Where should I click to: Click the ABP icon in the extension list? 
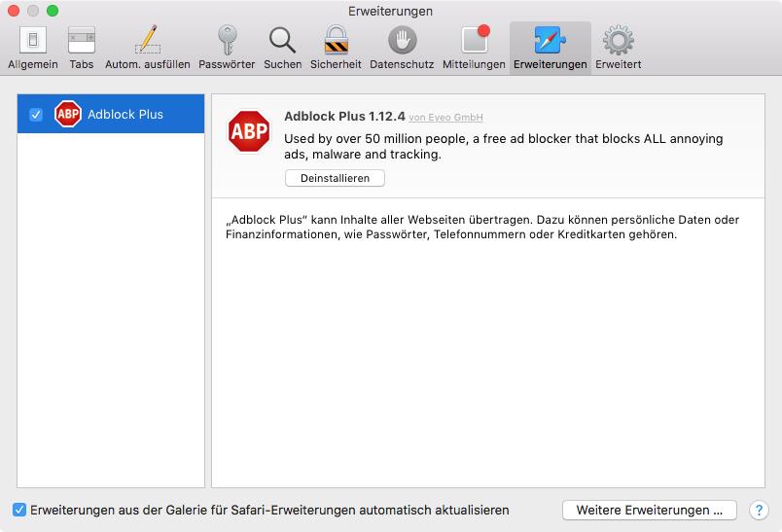point(68,114)
